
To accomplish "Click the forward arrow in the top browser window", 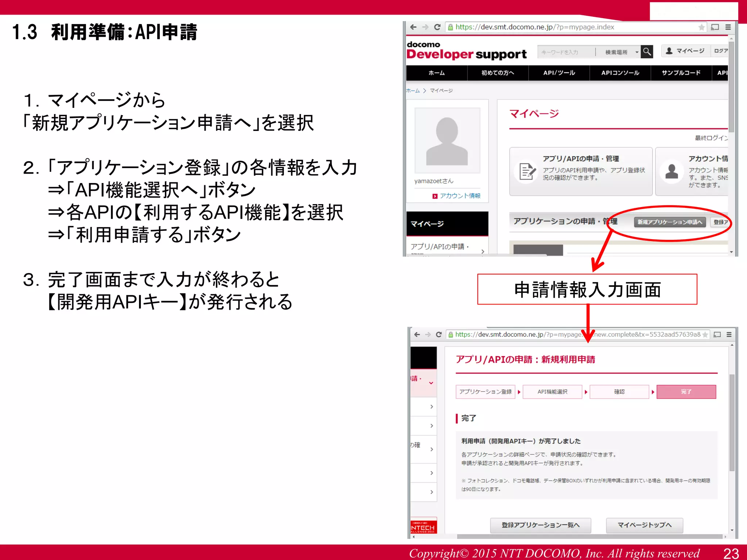I will coord(425,27).
